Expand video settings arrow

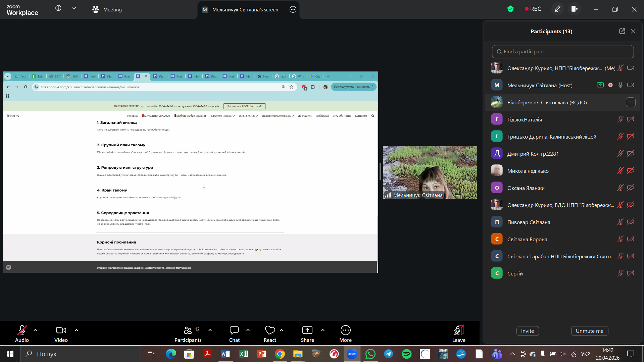point(77,330)
